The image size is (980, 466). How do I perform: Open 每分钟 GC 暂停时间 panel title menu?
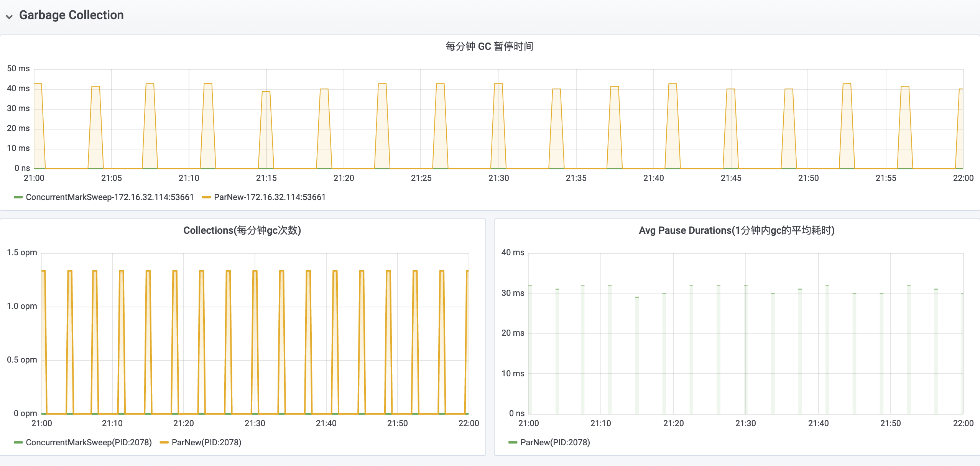click(x=489, y=46)
